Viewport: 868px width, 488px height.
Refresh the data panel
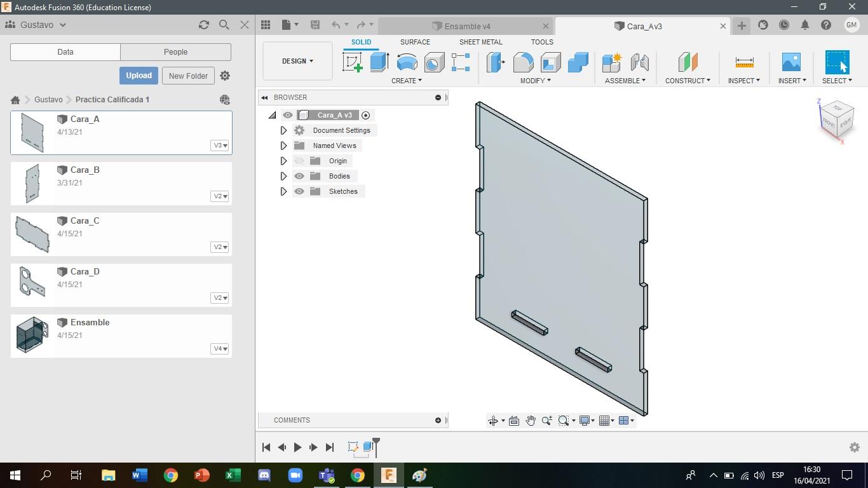point(204,25)
